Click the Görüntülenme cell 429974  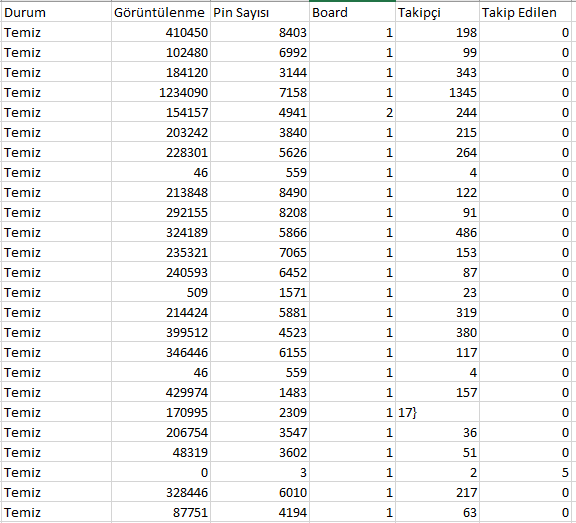click(x=161, y=392)
